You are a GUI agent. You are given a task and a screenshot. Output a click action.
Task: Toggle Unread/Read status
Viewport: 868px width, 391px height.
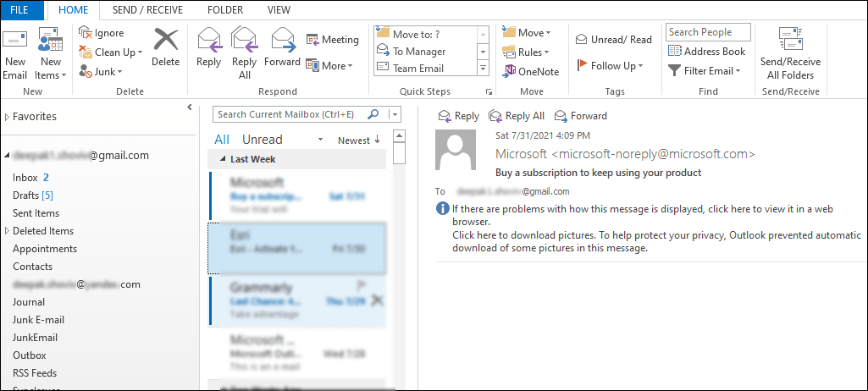pyautogui.click(x=613, y=40)
